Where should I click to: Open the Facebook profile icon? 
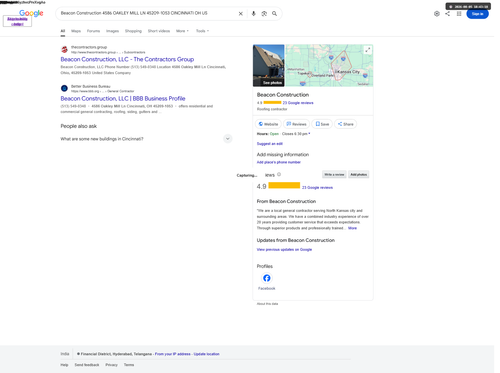267,278
